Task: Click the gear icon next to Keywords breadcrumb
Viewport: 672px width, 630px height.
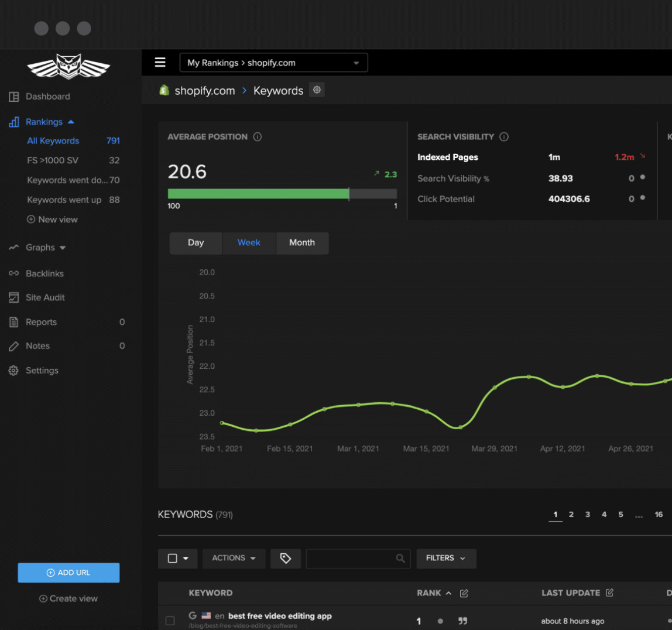Action: [317, 90]
